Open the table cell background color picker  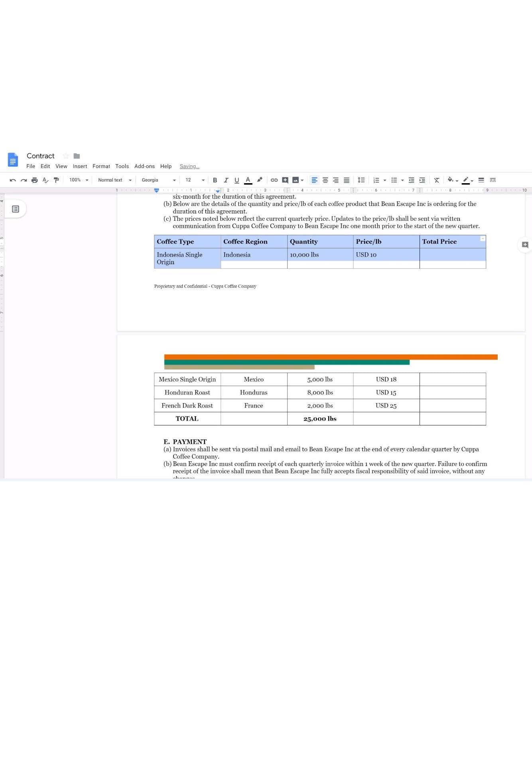tap(452, 180)
